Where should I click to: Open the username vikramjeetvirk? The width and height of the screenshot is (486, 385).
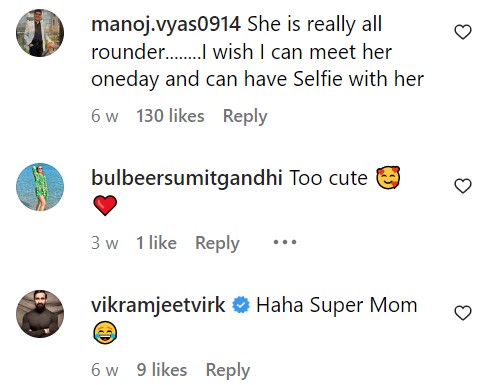click(x=158, y=305)
